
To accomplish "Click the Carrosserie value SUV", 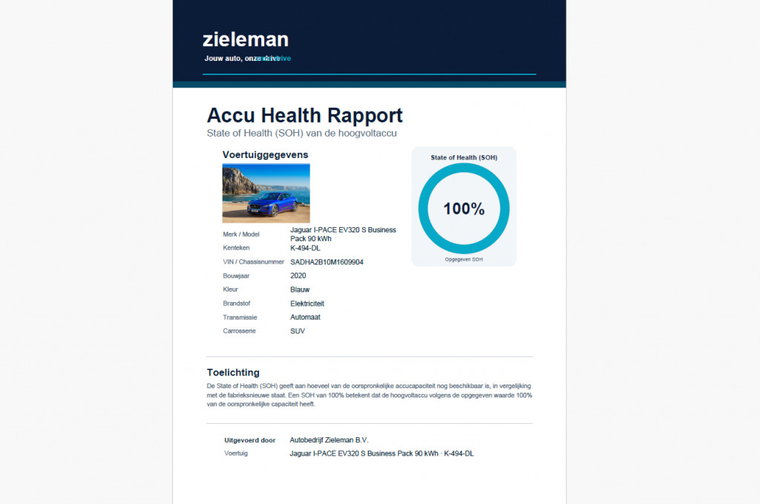I will 298,331.
